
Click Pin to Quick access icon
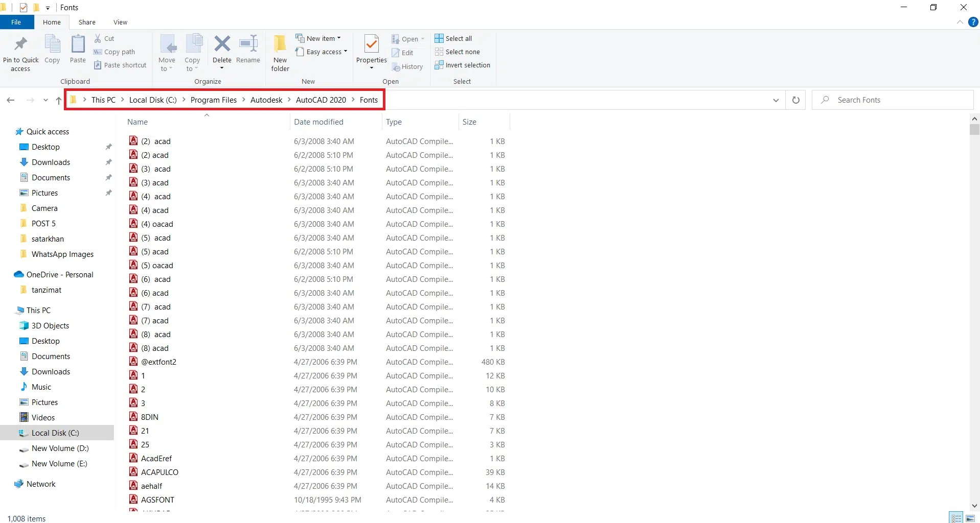(x=20, y=44)
